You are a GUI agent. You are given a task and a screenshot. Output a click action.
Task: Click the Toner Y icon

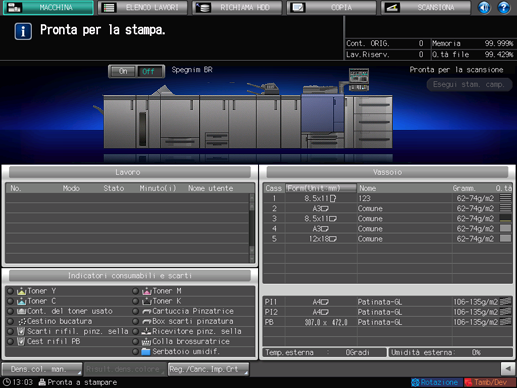(x=22, y=291)
